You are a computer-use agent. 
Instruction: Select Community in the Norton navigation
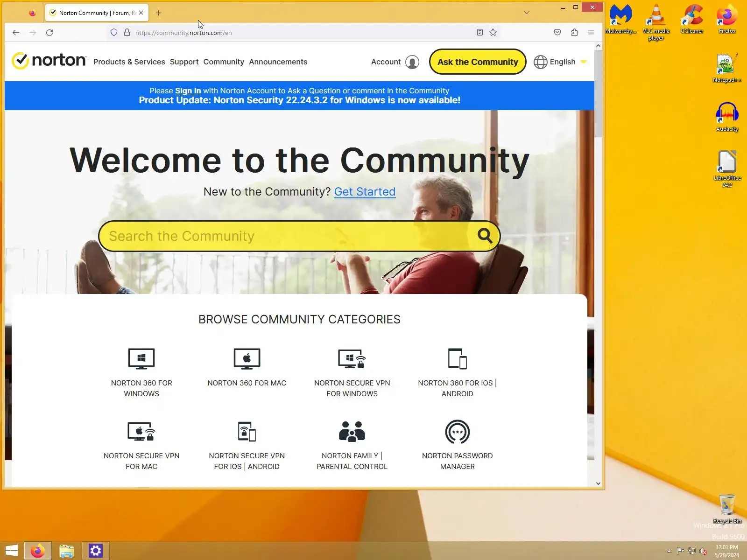224,62
